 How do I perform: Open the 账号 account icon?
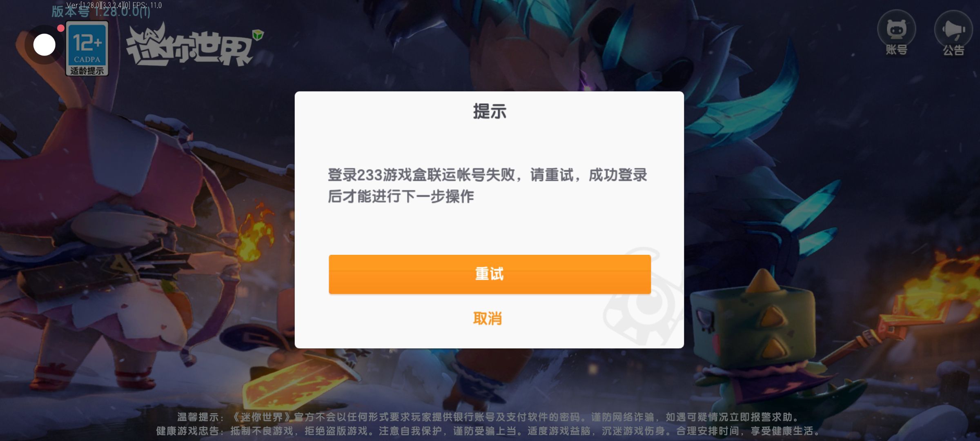[x=896, y=33]
